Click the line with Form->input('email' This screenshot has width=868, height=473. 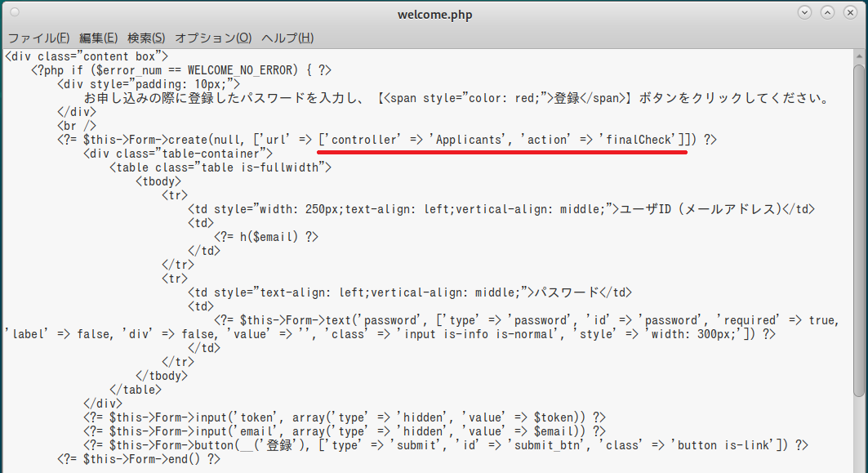345,431
